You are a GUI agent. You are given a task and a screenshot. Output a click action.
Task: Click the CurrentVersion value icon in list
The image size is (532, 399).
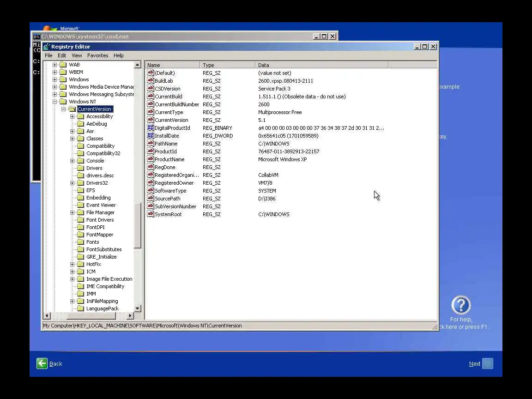click(150, 120)
